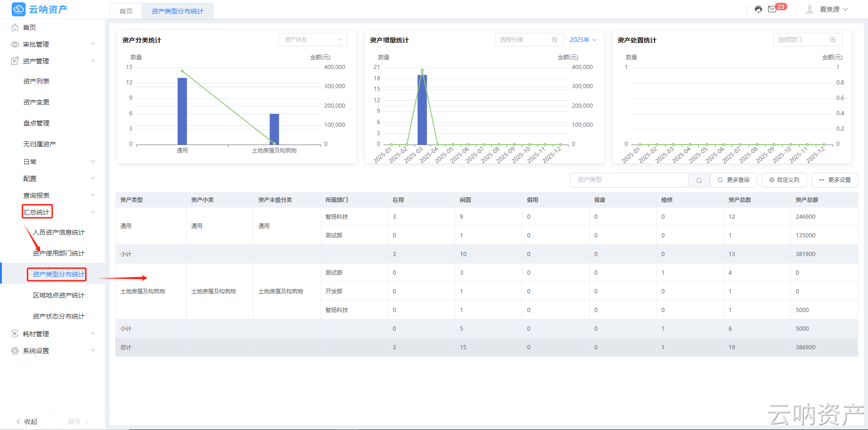Click the user avatar icon
868x430 pixels.
pyautogui.click(x=810, y=9)
